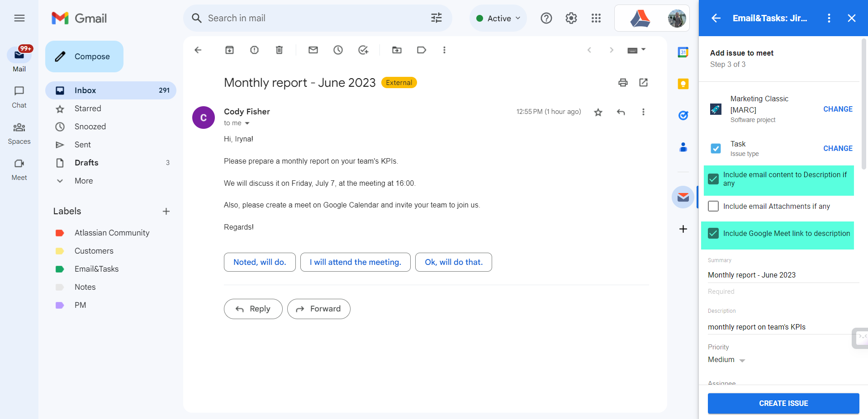868x419 pixels.
Task: Show search options filter icon
Action: point(436,18)
